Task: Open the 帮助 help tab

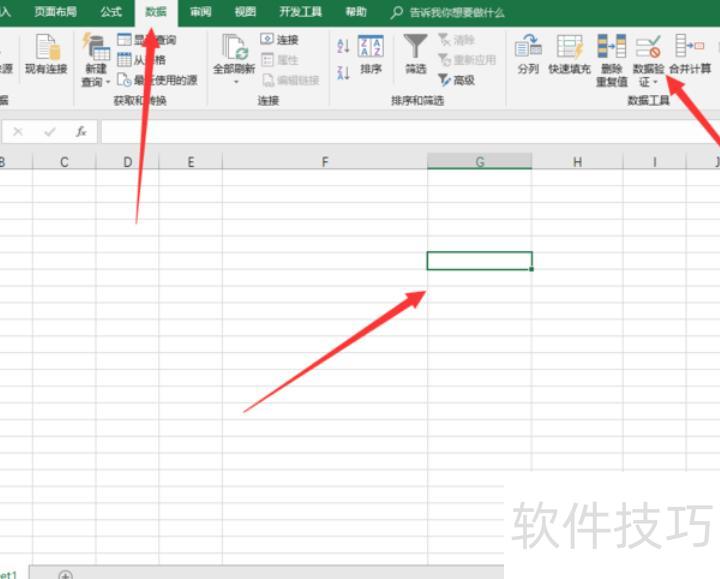Action: [x=356, y=11]
